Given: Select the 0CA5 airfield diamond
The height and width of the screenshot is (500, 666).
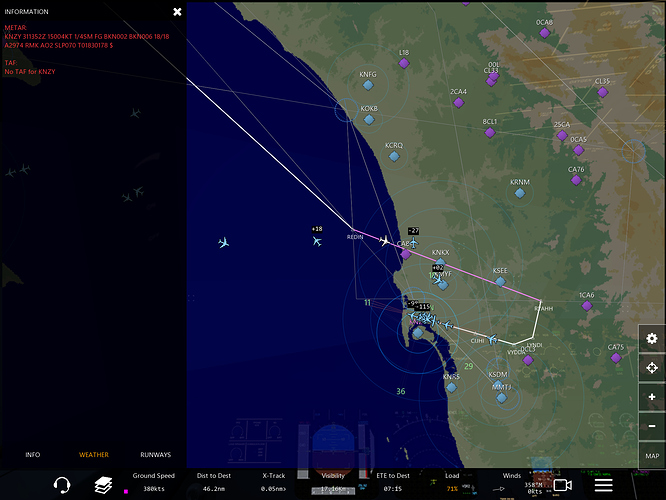Looking at the screenshot, I should [578, 150].
